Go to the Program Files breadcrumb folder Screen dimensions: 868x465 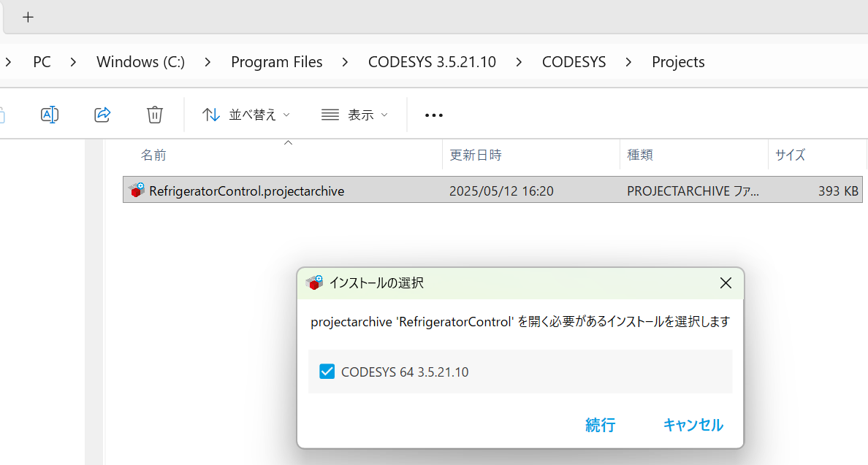(x=277, y=62)
